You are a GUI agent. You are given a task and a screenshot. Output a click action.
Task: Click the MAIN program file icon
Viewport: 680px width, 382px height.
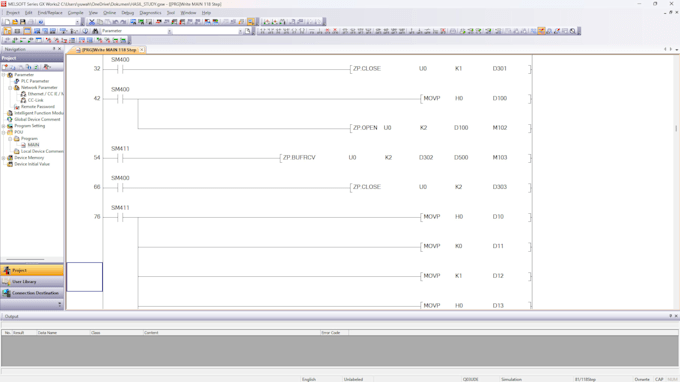click(x=23, y=145)
